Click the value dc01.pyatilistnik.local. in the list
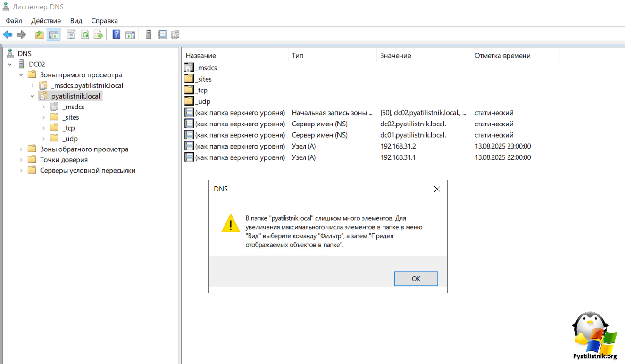 [413, 135]
